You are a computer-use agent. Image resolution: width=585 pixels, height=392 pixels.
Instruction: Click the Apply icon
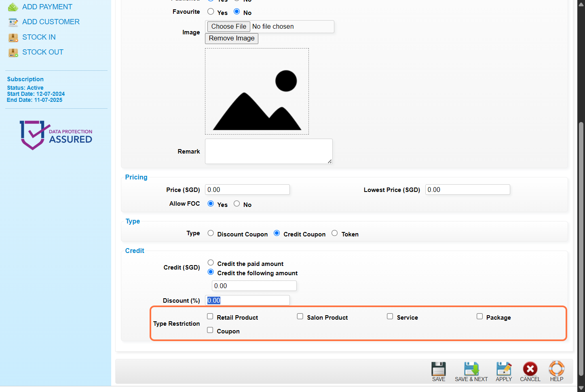[x=503, y=369]
